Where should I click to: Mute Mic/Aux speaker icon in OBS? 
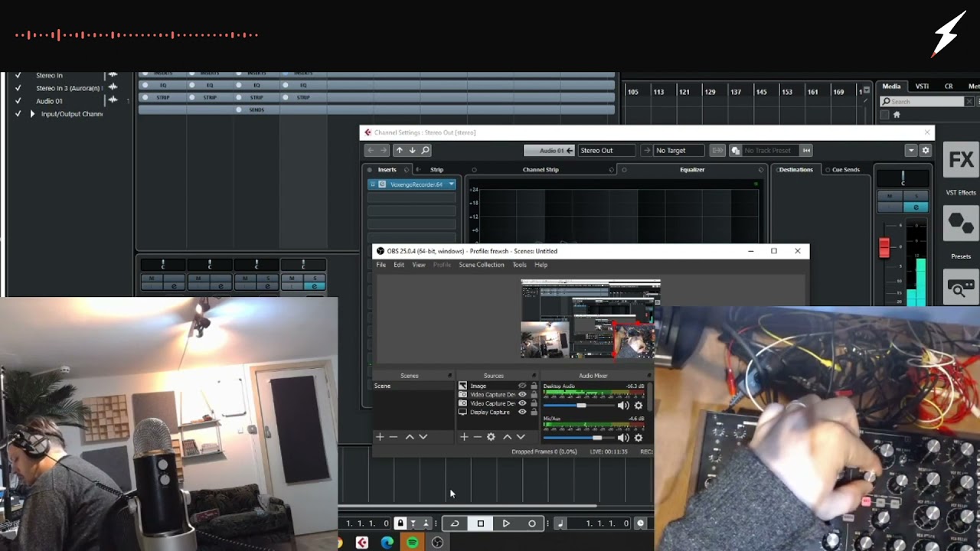coord(623,439)
